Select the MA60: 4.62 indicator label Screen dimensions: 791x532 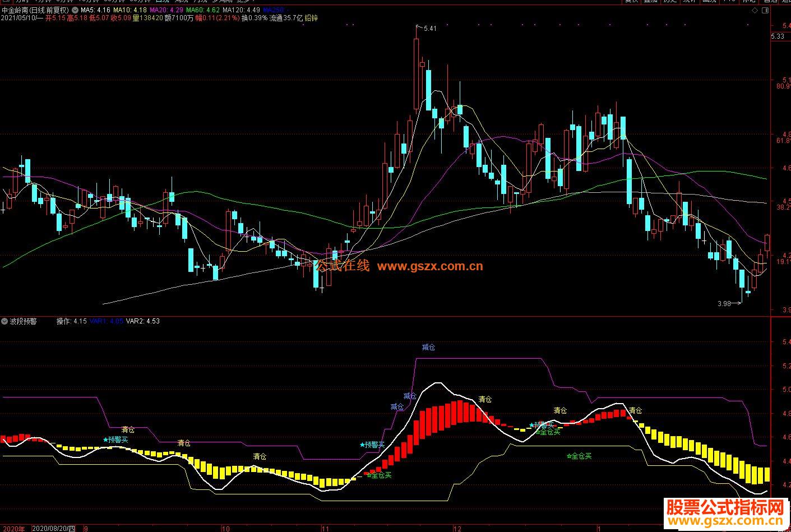(202, 10)
